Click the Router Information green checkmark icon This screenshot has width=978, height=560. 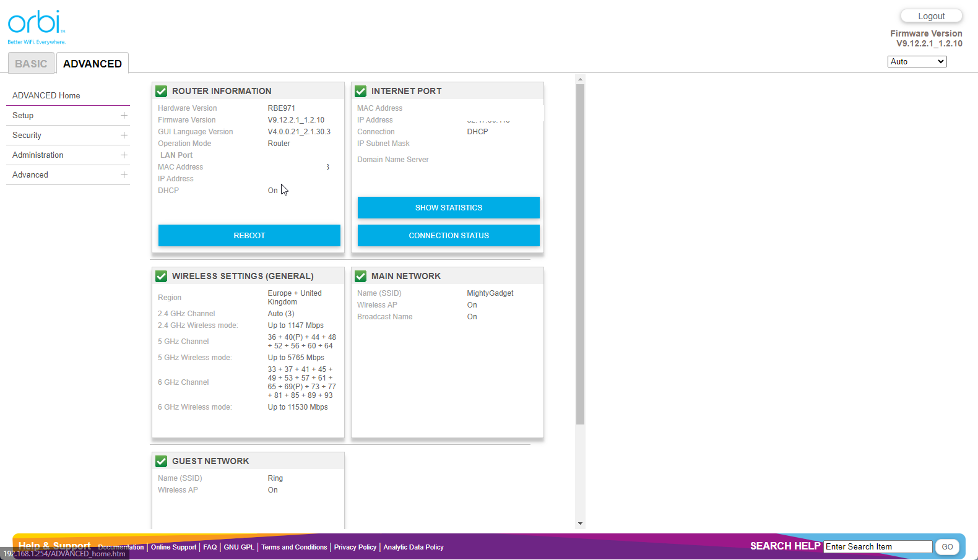pos(162,91)
